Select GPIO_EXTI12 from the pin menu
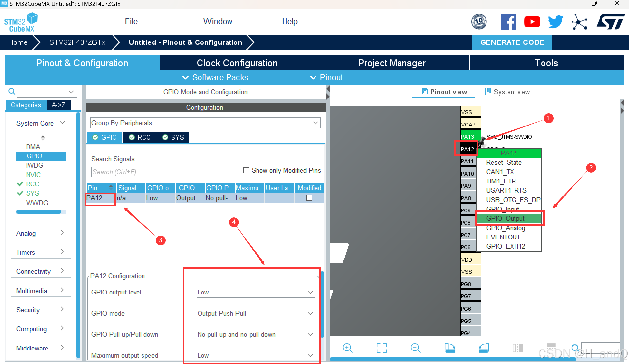 506,246
